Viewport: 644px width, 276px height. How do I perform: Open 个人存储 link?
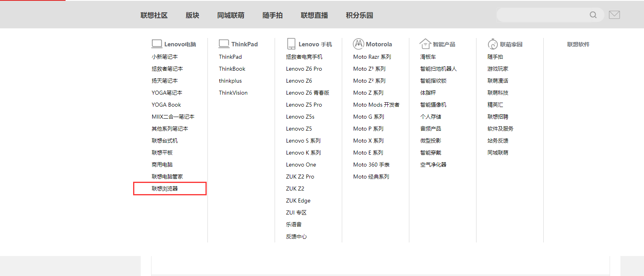431,117
